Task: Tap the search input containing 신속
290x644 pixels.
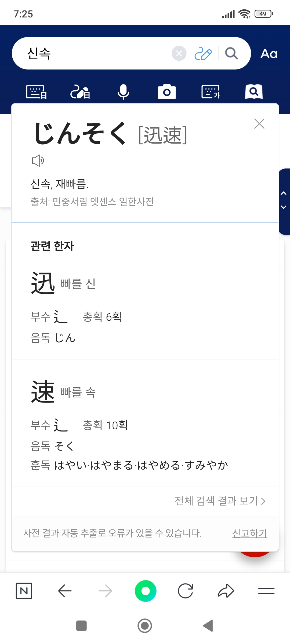Action: (x=97, y=53)
